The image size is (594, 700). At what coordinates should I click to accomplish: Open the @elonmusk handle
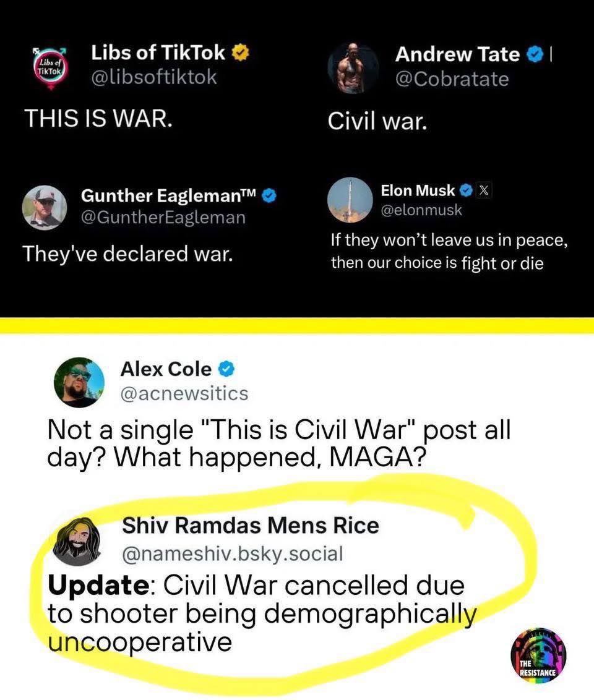[421, 210]
